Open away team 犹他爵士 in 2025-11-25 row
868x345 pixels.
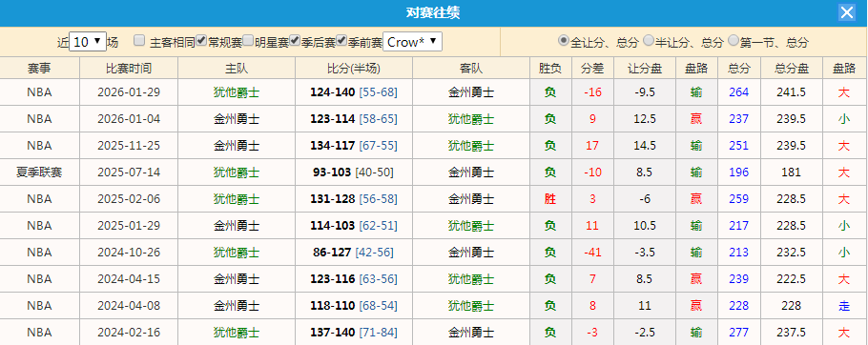click(x=471, y=146)
